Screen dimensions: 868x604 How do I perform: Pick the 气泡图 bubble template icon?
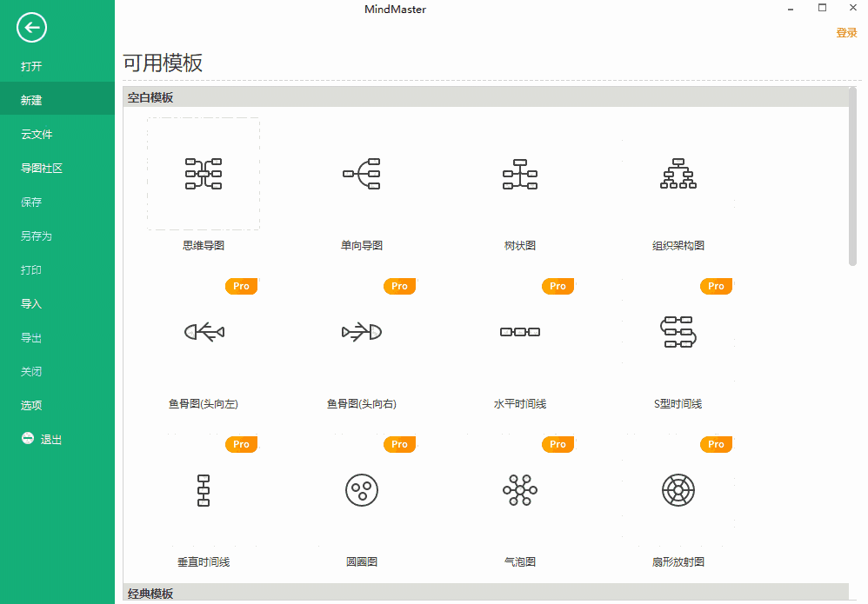click(x=520, y=490)
